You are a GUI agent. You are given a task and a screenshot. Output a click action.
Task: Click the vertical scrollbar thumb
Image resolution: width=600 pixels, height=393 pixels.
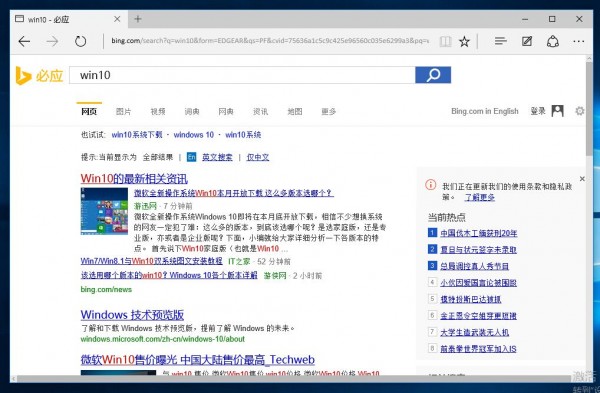(589, 109)
